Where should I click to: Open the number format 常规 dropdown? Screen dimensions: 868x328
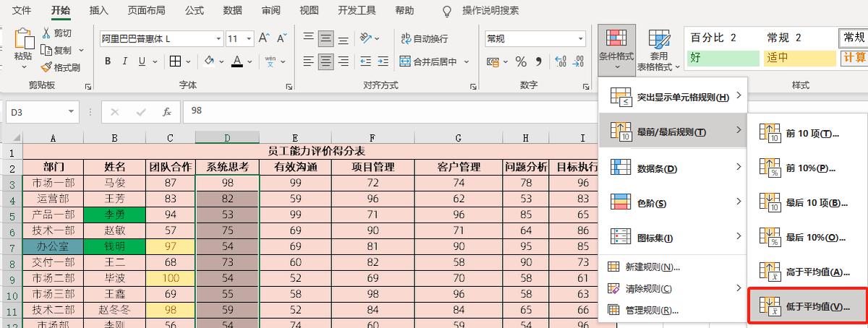coord(581,38)
